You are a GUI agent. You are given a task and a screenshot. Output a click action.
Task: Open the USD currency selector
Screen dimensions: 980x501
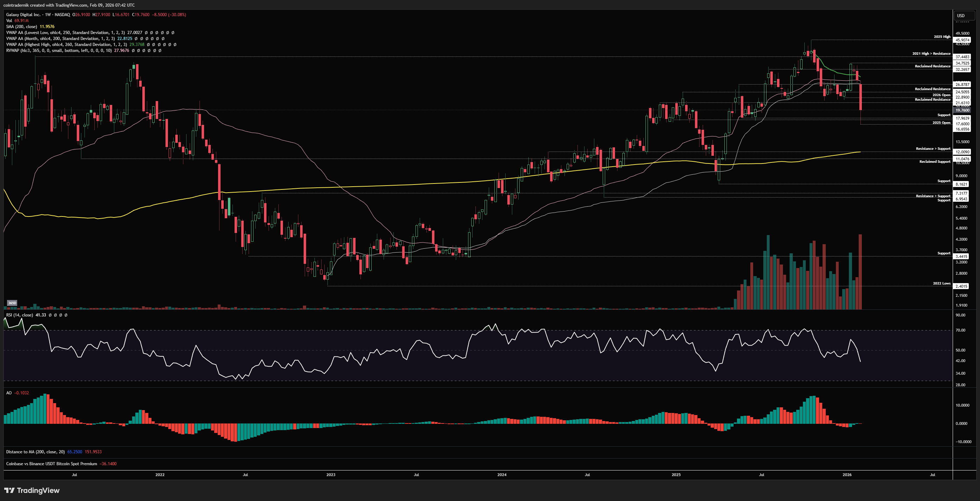[961, 15]
